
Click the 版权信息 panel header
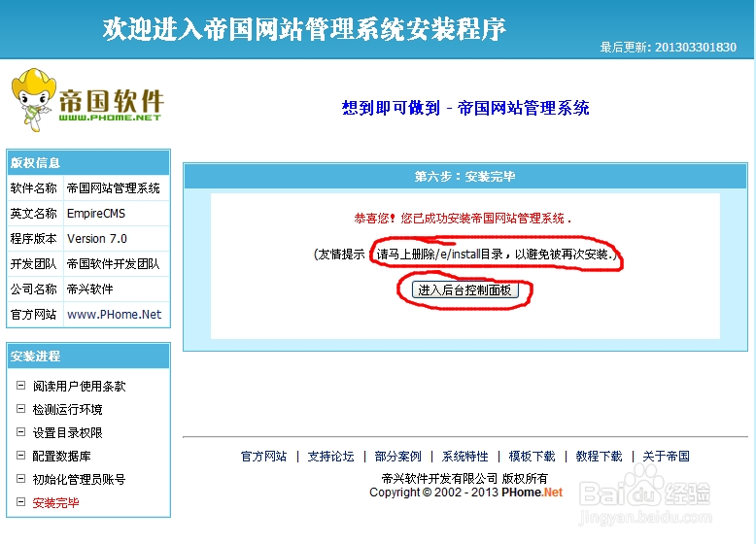(x=88, y=163)
